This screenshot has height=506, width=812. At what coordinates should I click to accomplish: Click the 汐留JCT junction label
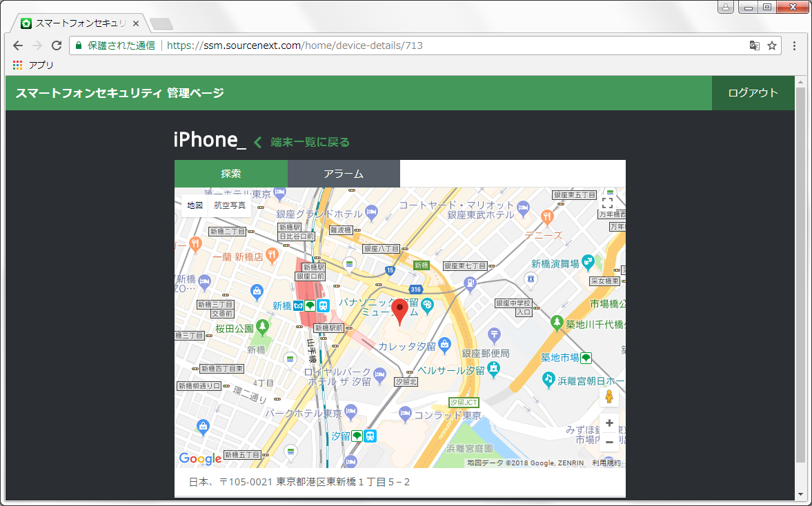pyautogui.click(x=464, y=403)
